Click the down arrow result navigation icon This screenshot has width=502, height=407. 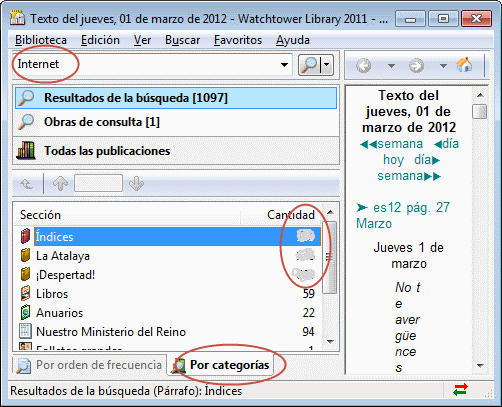136,183
